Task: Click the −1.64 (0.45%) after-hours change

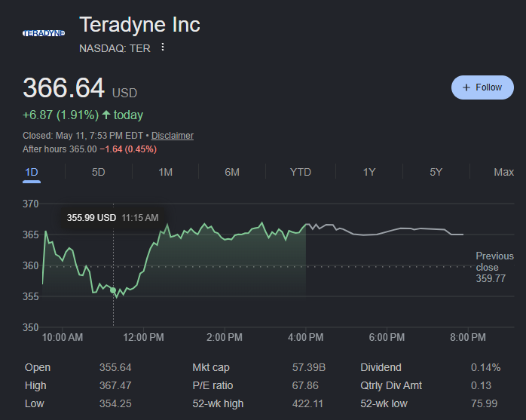Action: (x=128, y=149)
